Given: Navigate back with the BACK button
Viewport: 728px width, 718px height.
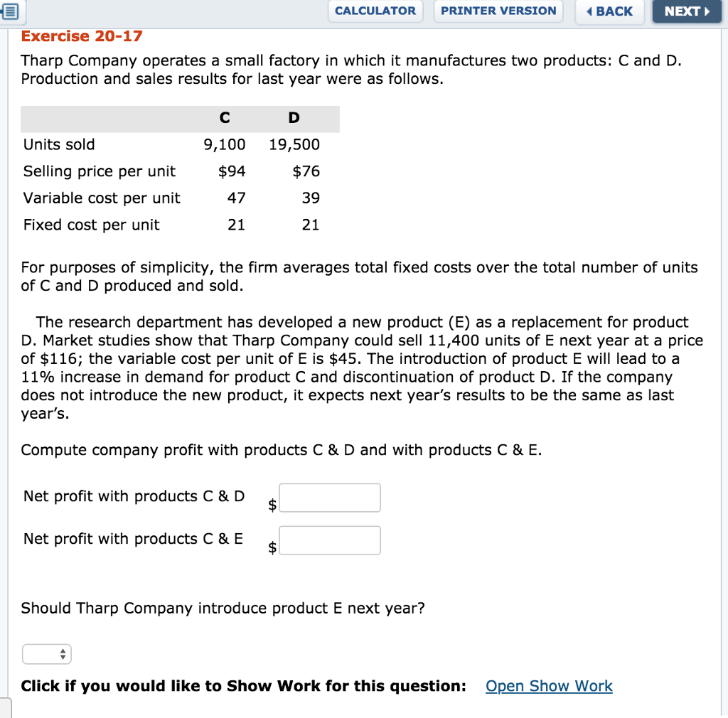Looking at the screenshot, I should point(609,11).
